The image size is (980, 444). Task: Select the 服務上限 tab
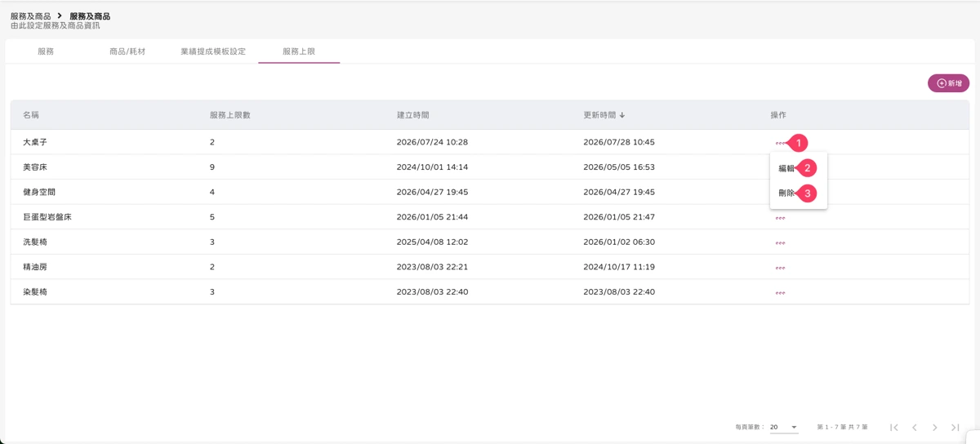[299, 51]
